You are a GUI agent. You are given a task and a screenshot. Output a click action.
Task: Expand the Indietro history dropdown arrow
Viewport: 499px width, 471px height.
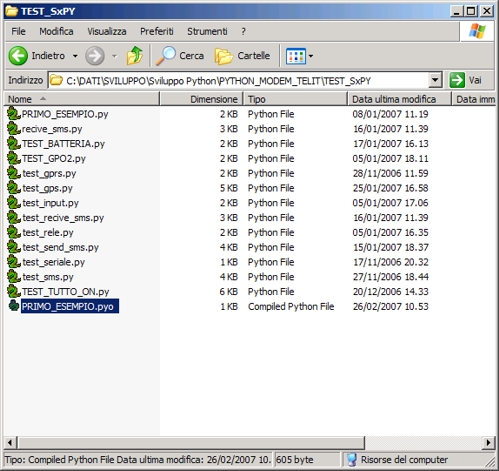pyautogui.click(x=75, y=56)
